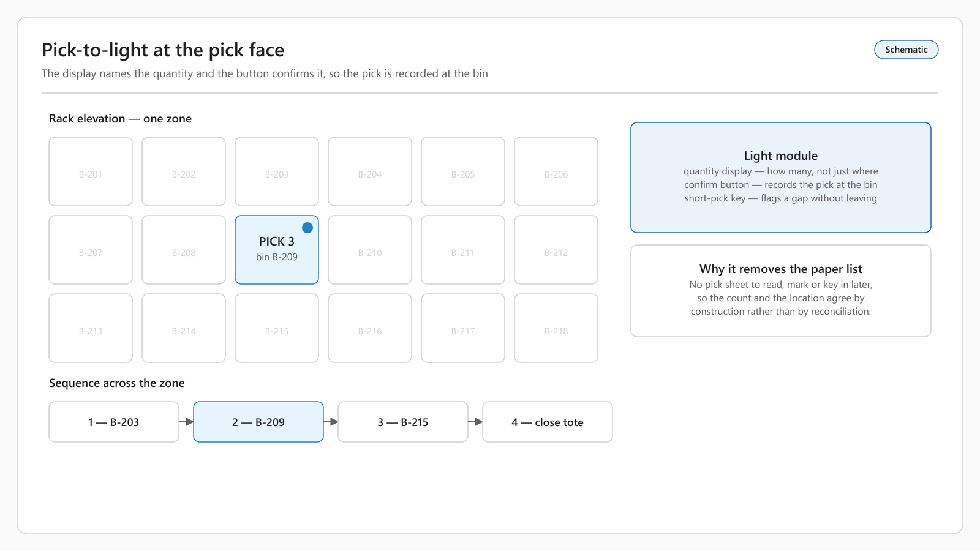This screenshot has width=980, height=551.
Task: Open sequence step 3 — B-215
Action: click(403, 422)
